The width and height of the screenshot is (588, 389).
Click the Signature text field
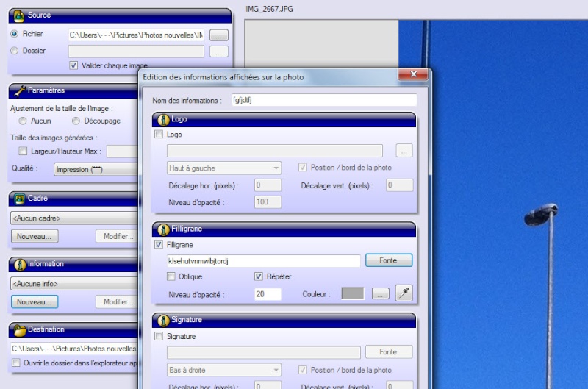[264, 352]
